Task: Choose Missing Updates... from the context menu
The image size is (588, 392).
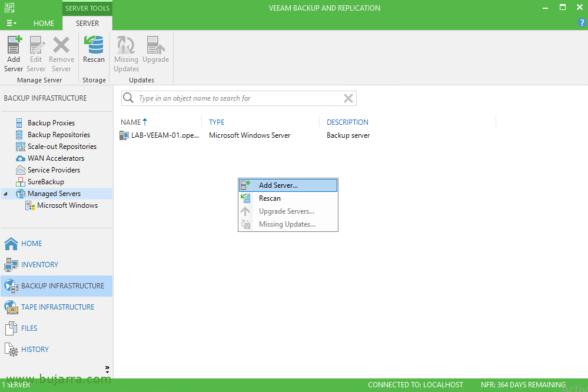Action: click(288, 224)
